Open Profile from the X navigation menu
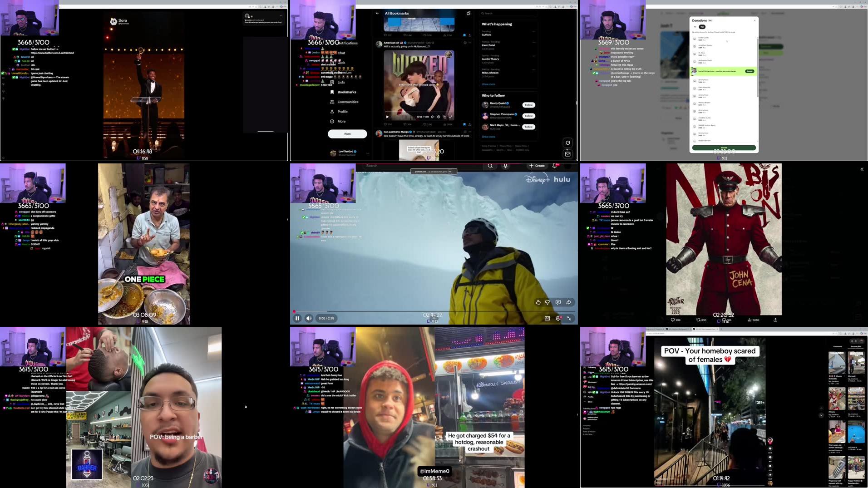868x488 pixels. click(343, 112)
